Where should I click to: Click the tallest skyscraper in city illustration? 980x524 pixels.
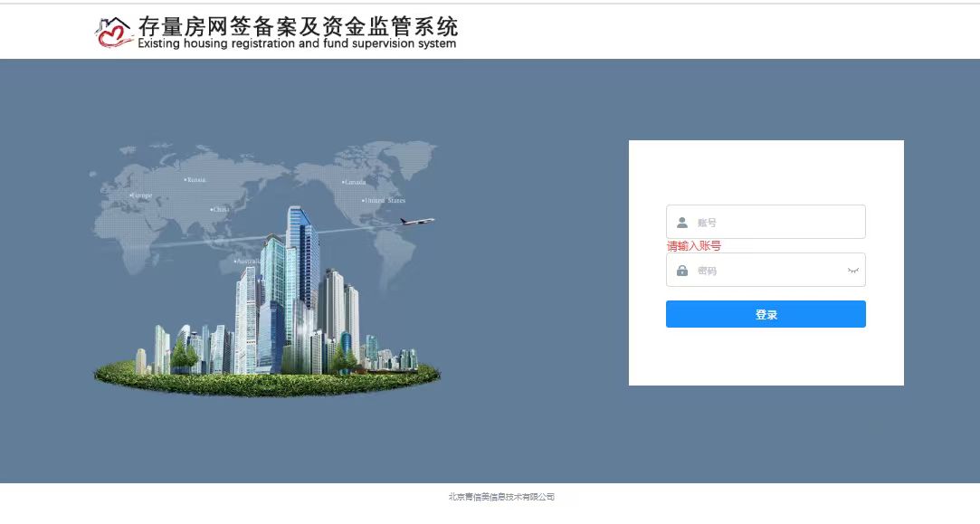coord(300,272)
